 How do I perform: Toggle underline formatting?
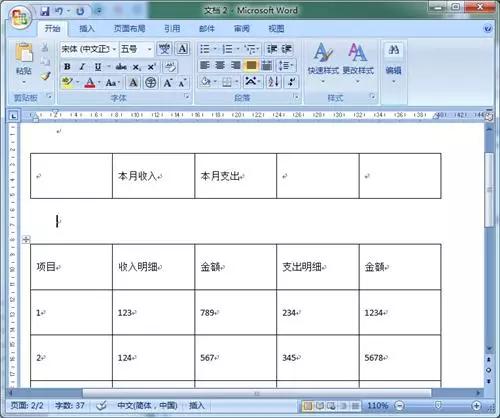click(x=98, y=67)
